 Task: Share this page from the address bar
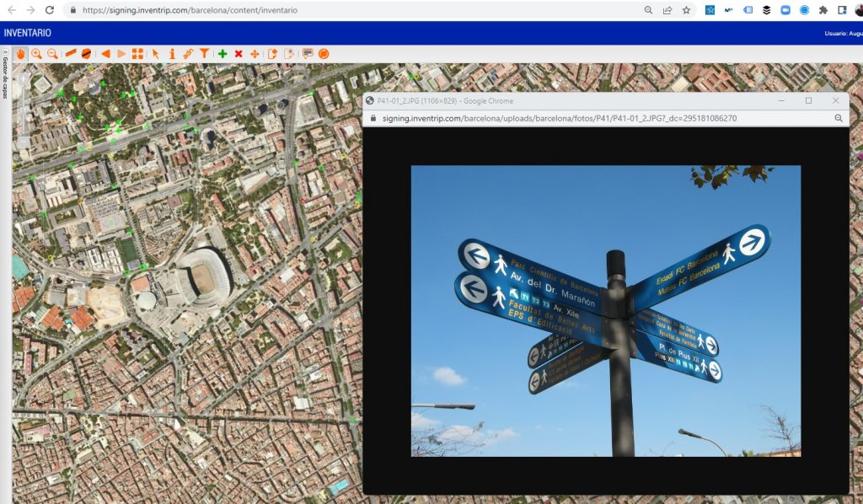point(667,10)
